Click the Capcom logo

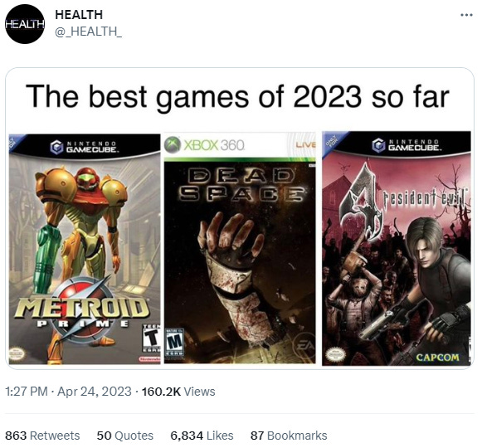click(x=437, y=358)
